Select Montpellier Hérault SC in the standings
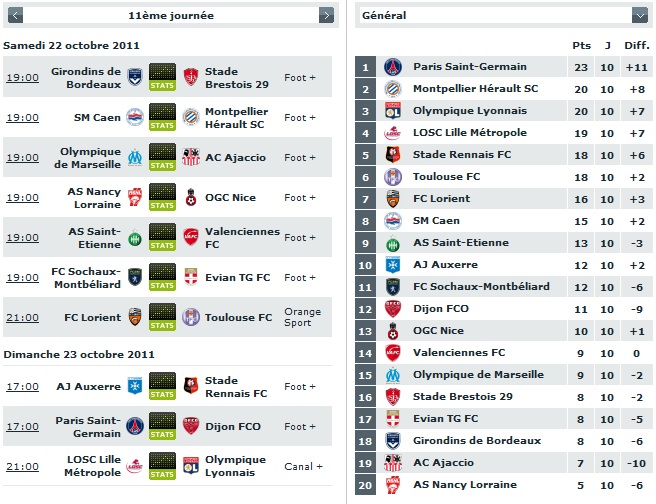Viewport: 656px width, 504px height. click(x=475, y=89)
